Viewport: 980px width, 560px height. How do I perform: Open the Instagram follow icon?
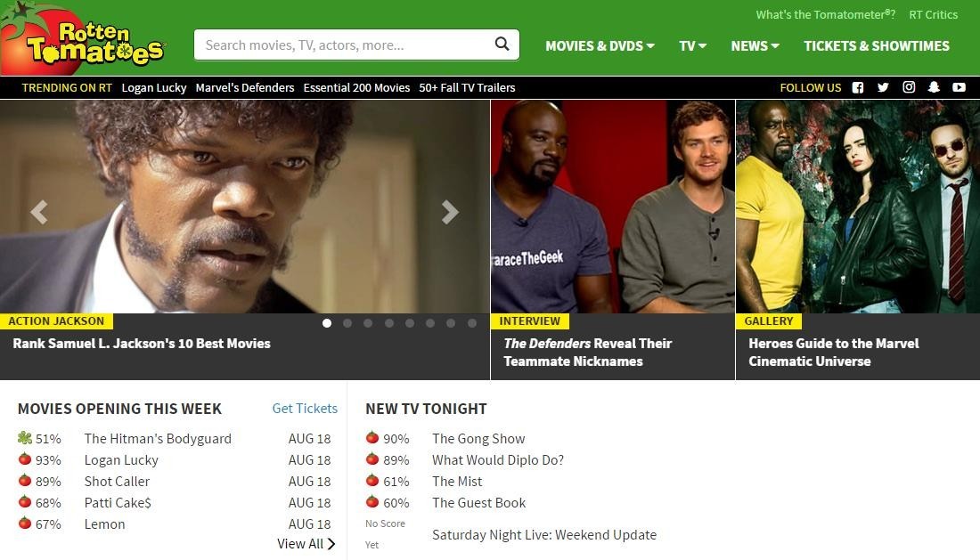[909, 87]
